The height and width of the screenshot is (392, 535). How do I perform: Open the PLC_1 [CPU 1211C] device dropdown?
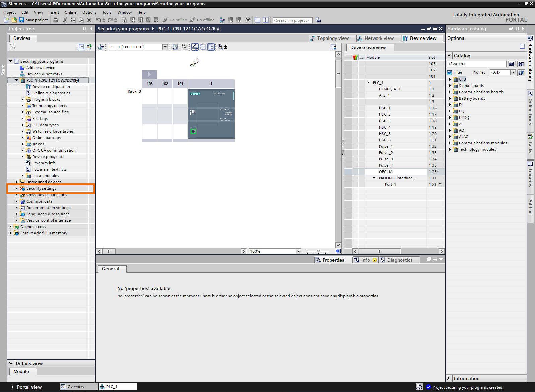click(x=165, y=47)
